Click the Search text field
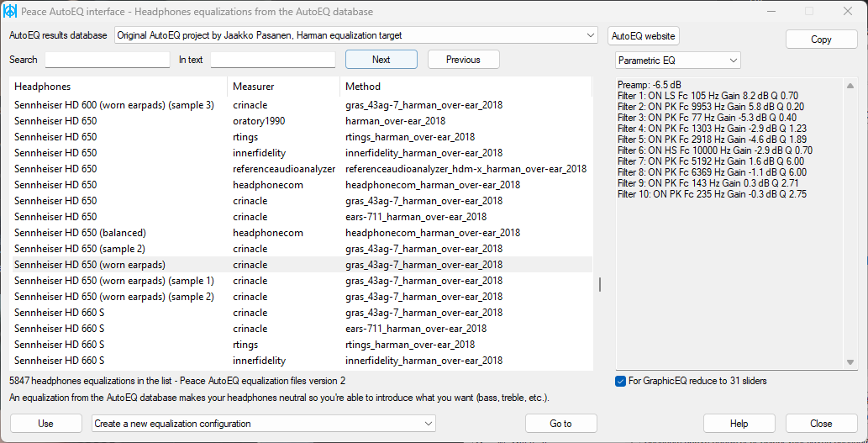Screen dimensions: 868x443 click(x=107, y=60)
